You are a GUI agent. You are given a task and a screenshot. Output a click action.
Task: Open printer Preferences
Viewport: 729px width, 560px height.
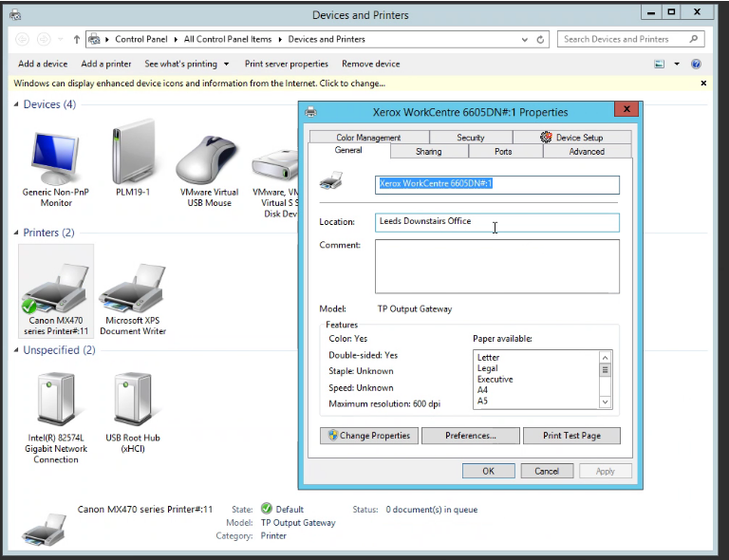[x=471, y=436]
